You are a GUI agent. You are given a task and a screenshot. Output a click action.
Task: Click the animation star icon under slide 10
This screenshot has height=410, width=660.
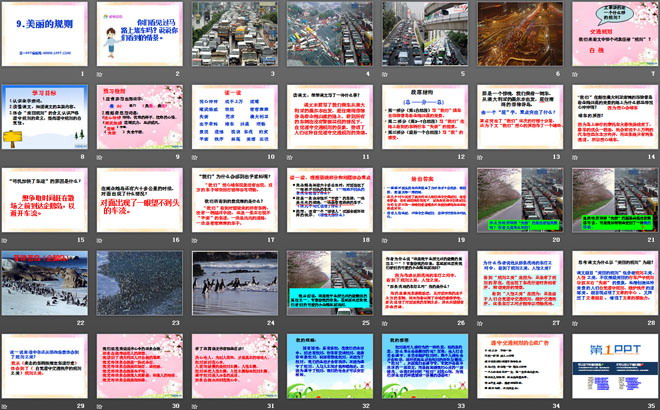point(194,157)
